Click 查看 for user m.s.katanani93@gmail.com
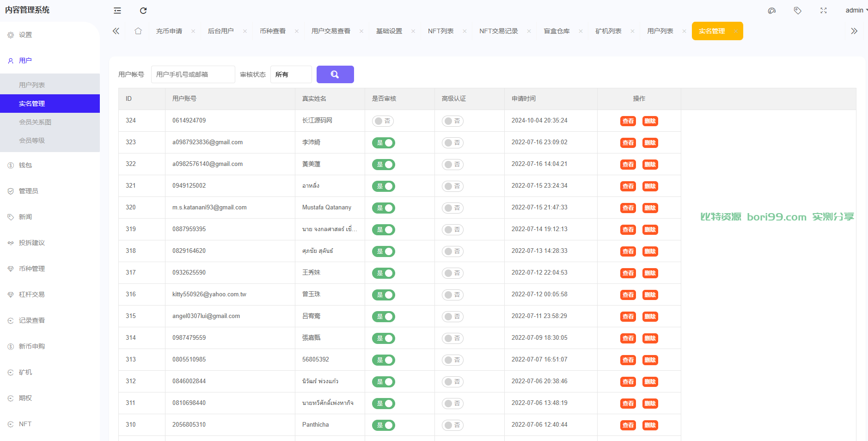 pos(628,208)
